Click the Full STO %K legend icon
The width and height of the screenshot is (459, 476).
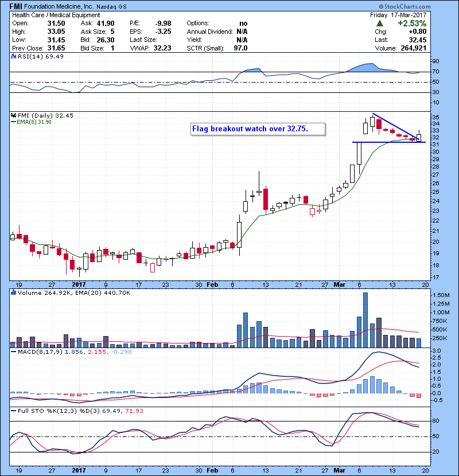(13, 411)
